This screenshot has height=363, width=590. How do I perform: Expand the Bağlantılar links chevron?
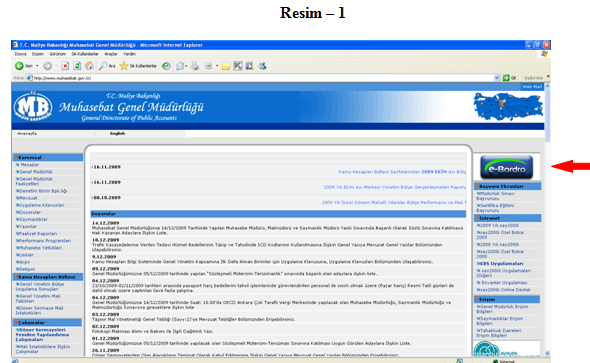(x=548, y=77)
